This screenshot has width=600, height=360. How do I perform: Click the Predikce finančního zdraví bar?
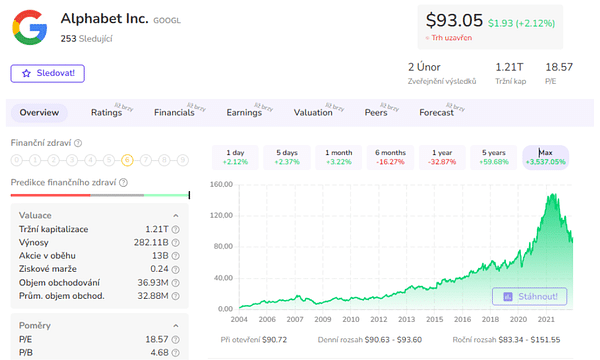(x=100, y=195)
